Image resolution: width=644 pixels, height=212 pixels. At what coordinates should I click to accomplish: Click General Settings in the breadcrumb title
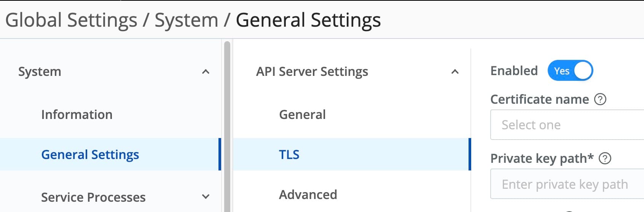[x=308, y=20]
